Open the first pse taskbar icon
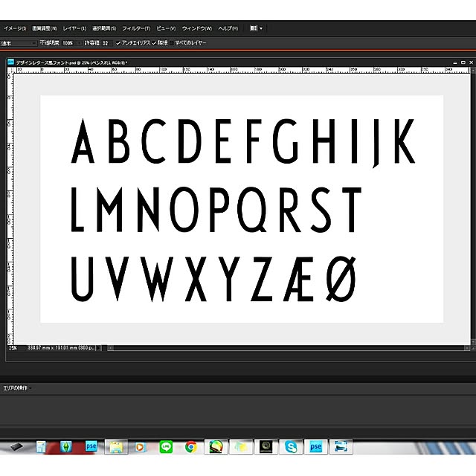The width and height of the screenshot is (476, 476). point(91,446)
